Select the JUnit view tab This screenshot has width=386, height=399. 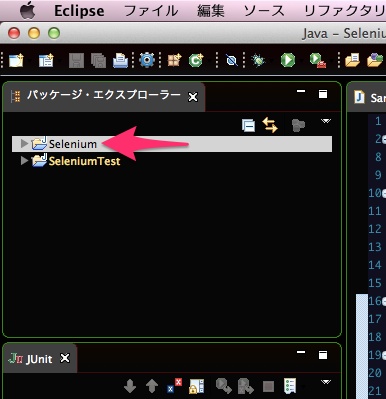point(39,359)
